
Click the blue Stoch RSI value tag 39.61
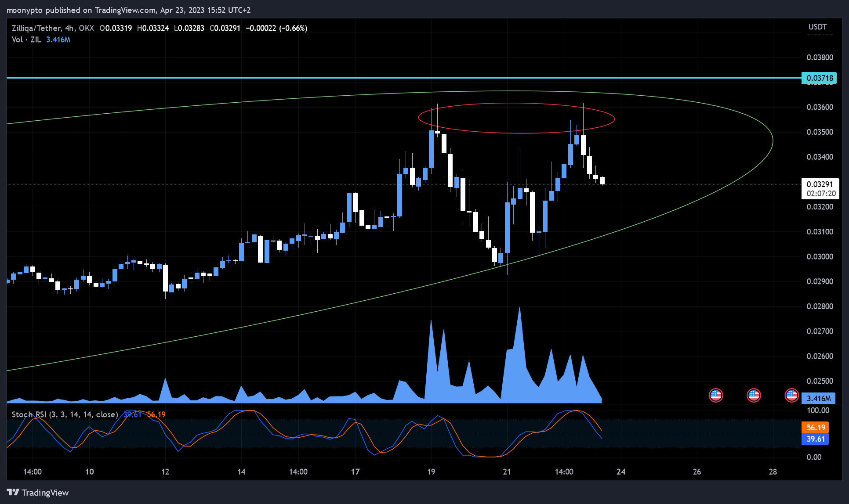[x=816, y=439]
